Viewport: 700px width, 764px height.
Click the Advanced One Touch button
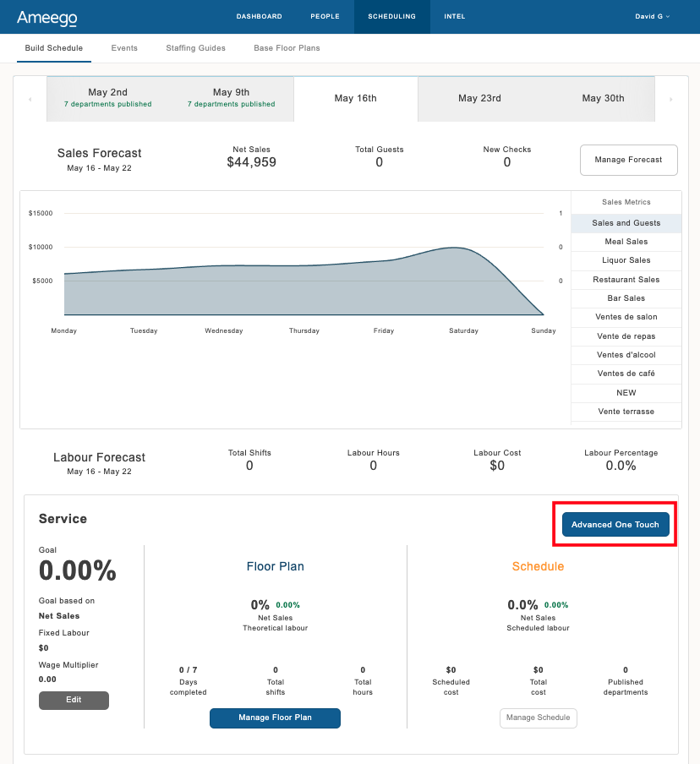(615, 525)
